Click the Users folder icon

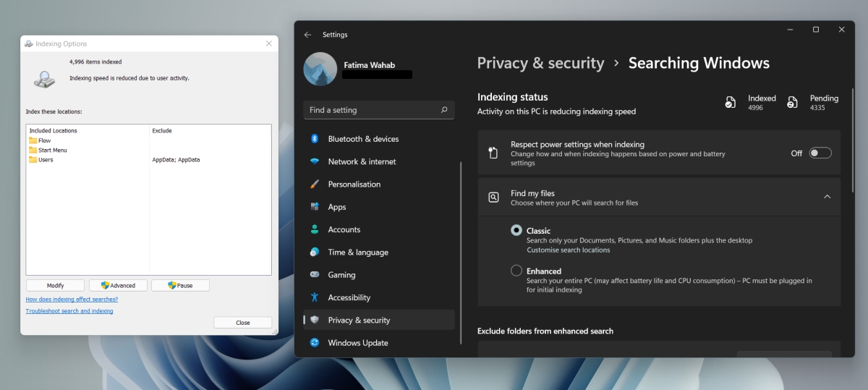click(33, 159)
